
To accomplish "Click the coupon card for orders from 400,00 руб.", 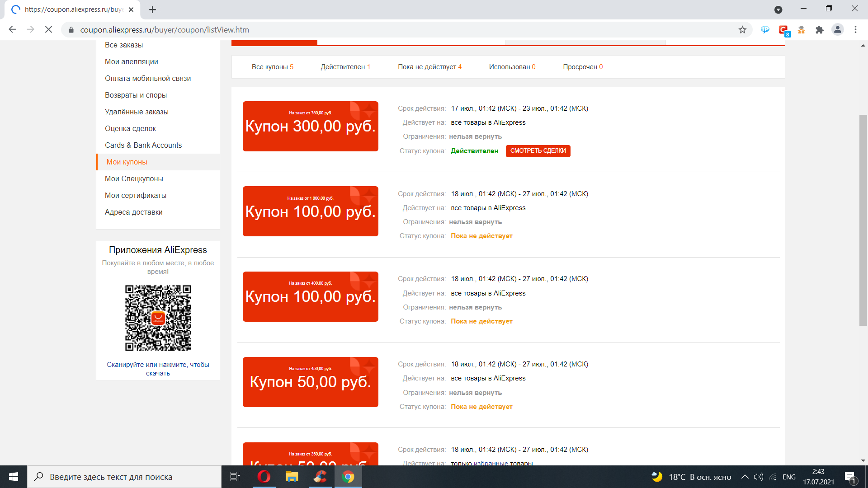I will pyautogui.click(x=311, y=297).
